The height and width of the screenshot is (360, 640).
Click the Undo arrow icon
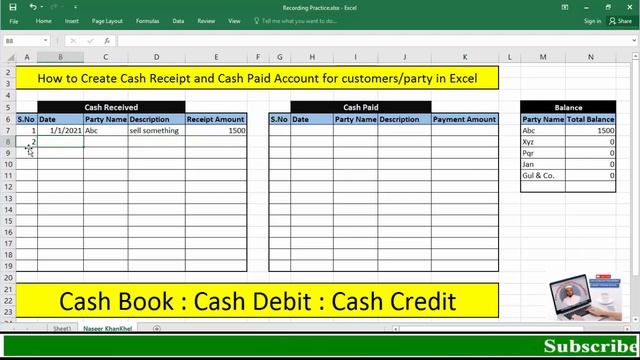point(33,7)
